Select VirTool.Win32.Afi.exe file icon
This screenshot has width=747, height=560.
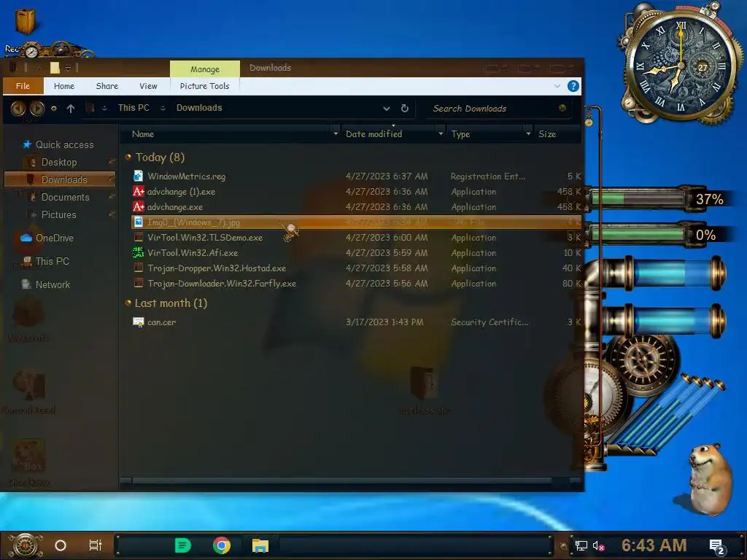click(138, 252)
